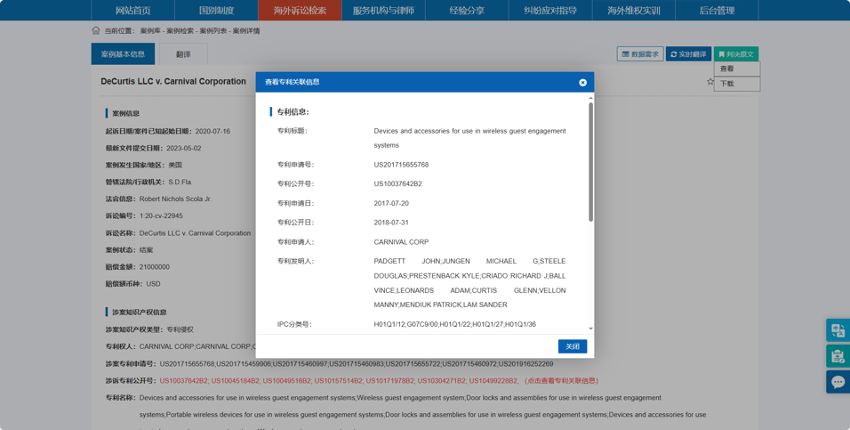Select 查看 from the dropdown menu

[737, 69]
